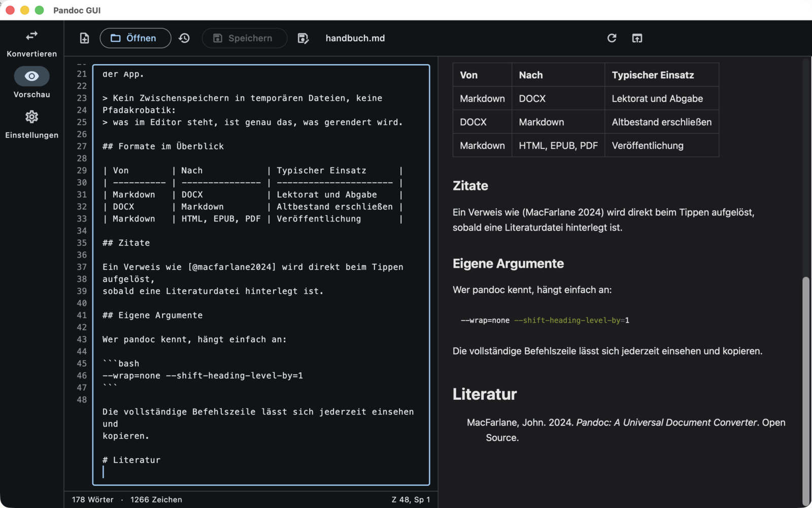Click the 'Literatur' heading in preview
812x508 pixels.
click(485, 394)
